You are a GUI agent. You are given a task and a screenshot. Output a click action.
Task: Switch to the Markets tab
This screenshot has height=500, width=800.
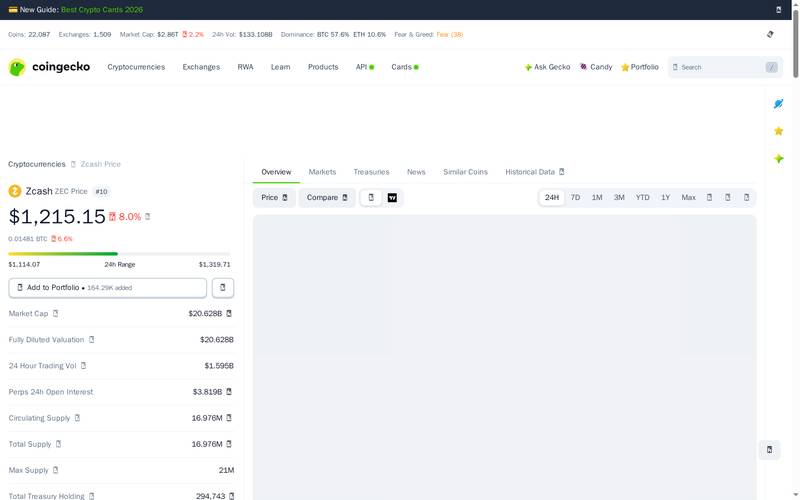[322, 172]
